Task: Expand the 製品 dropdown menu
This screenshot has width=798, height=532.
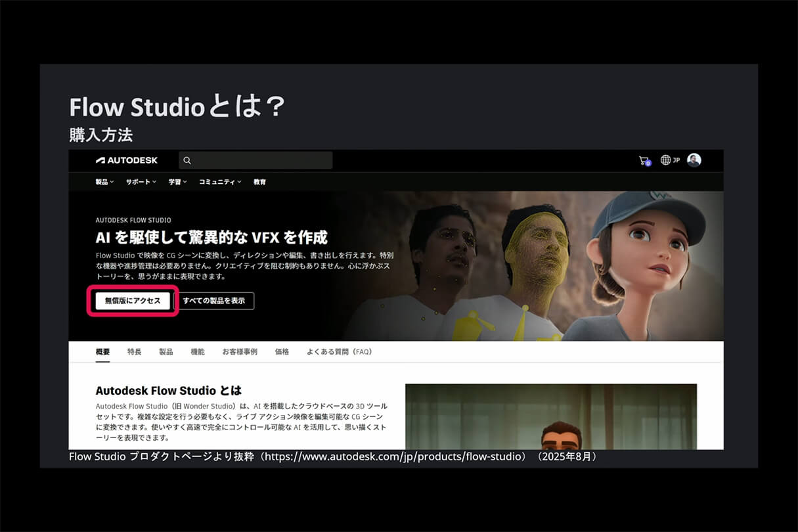Action: [104, 181]
